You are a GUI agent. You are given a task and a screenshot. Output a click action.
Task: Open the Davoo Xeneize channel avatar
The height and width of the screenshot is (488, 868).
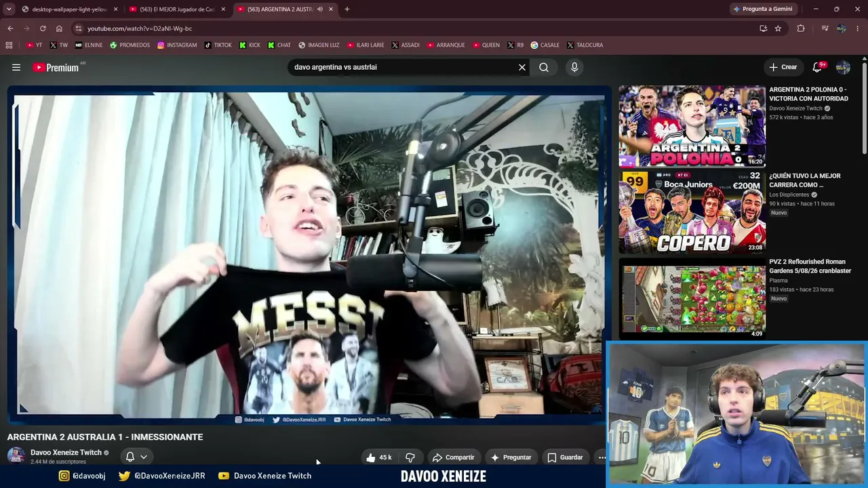[x=16, y=456]
